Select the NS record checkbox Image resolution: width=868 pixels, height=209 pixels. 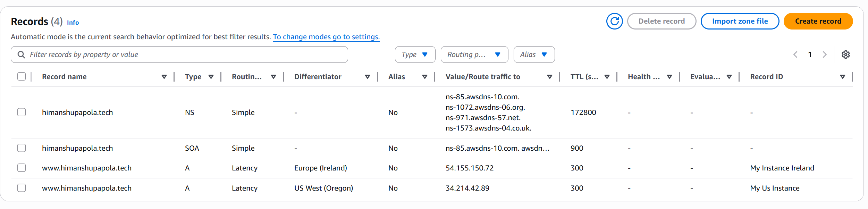coord(22,112)
